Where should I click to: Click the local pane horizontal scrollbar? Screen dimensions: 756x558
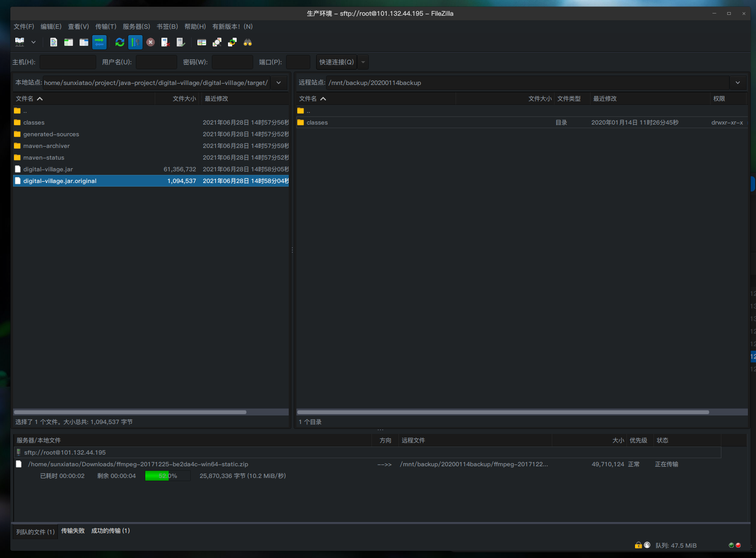pos(130,412)
